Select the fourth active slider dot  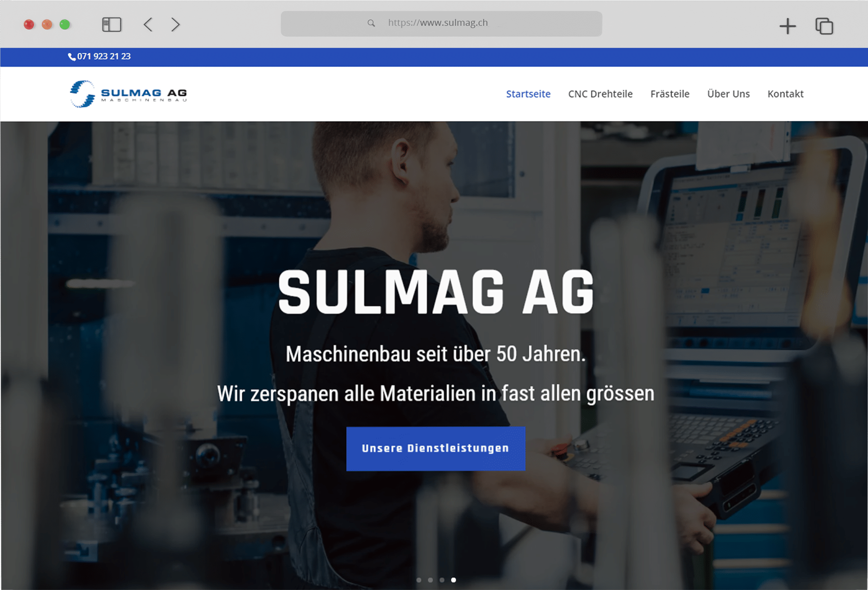click(x=453, y=580)
